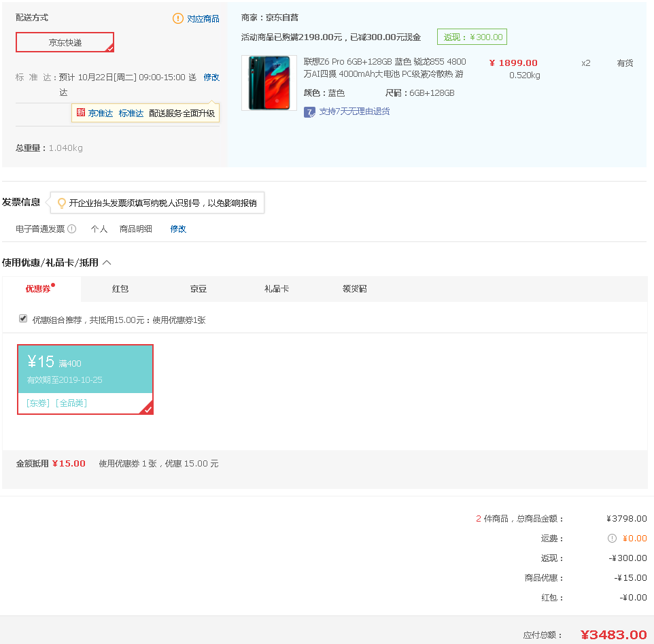The width and height of the screenshot is (654, 644).
Task: Switch to the 优惠券 tab
Action: [41, 288]
